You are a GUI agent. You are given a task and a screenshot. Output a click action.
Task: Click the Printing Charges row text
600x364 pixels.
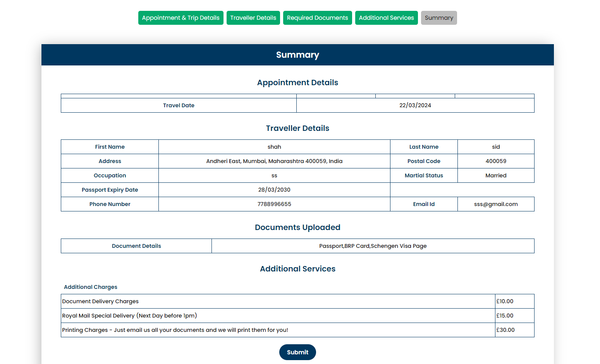coord(175,330)
